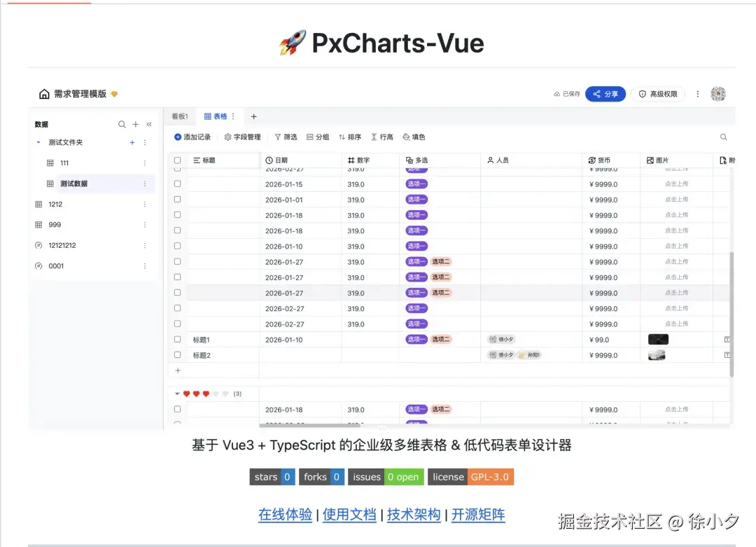Screen dimensions: 756x547
Task: Open the 分组 grouping tool
Action: point(318,137)
